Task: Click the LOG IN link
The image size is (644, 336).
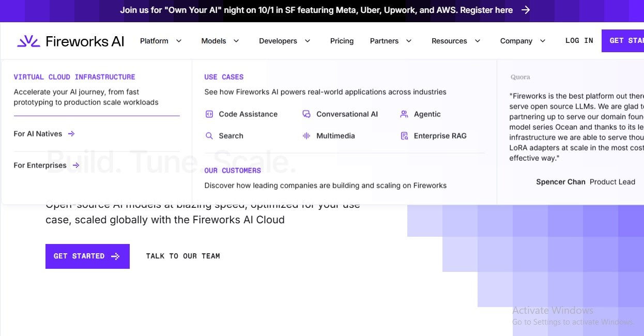Action: click(x=579, y=40)
